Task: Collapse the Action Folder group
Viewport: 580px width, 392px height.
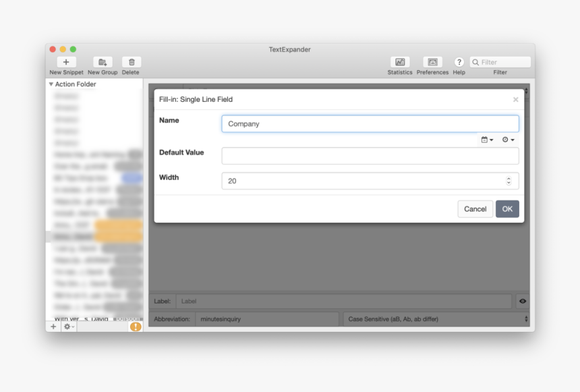Action: [x=51, y=84]
